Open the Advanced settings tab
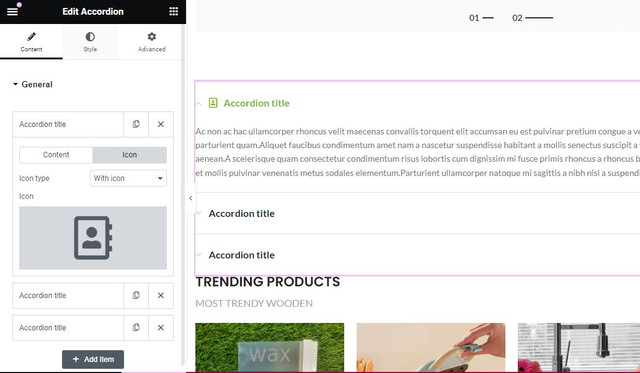640x373 pixels. 151,42
